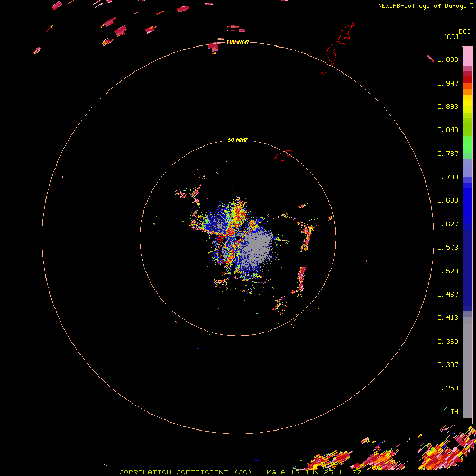476x476 pixels.
Task: Click the 0.787 scale value
Action: (x=448, y=153)
